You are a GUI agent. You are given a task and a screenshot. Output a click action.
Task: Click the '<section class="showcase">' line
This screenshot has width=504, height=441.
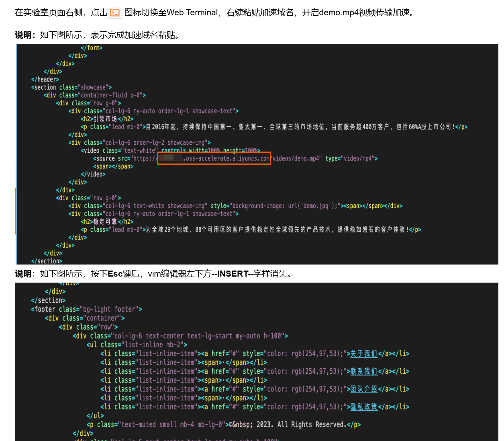[71, 87]
